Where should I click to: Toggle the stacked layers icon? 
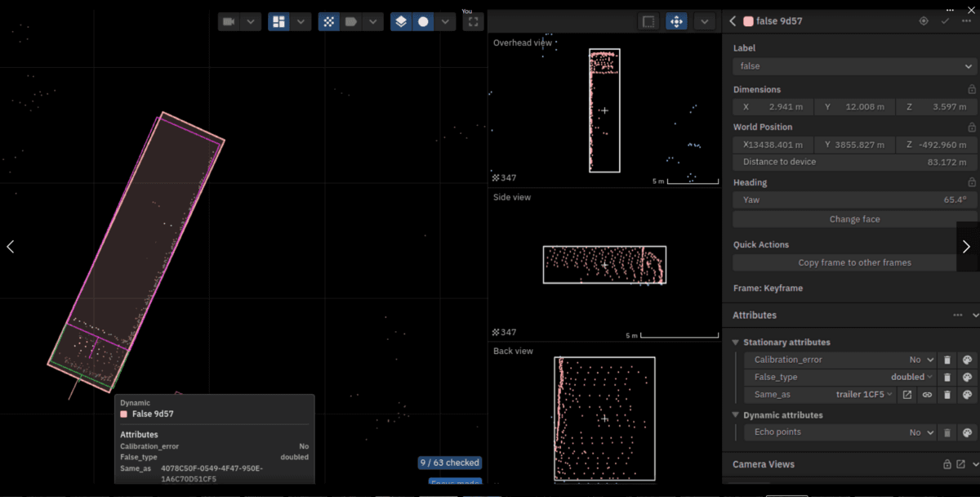pyautogui.click(x=400, y=22)
